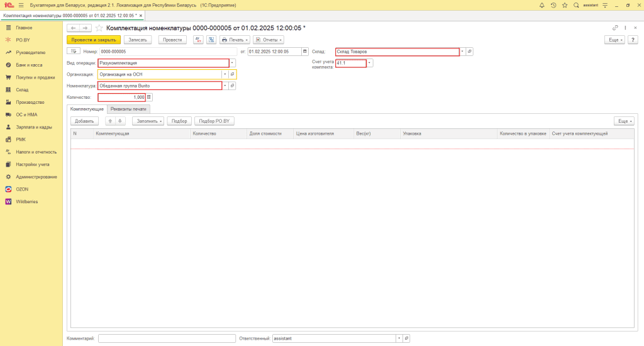
Task: Open the calendar picker for the date field
Action: [x=305, y=52]
